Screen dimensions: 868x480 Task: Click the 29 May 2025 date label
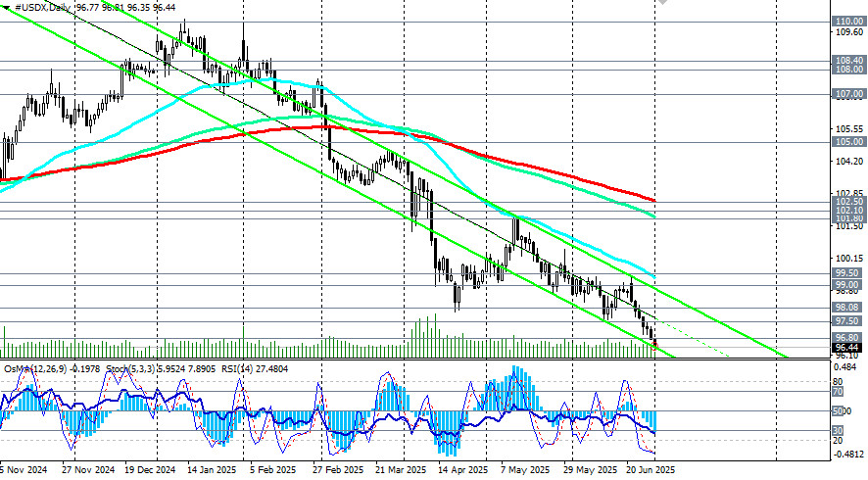[589, 470]
